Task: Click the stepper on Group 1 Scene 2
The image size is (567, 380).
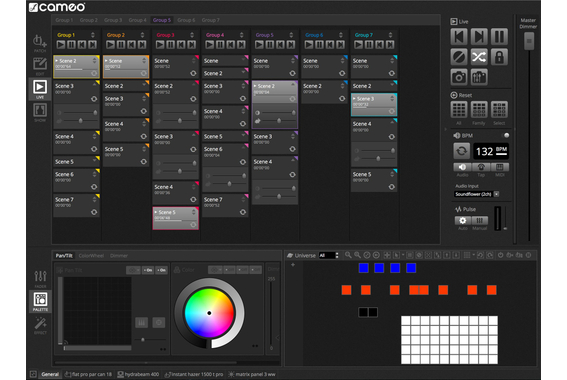Action: click(x=94, y=61)
